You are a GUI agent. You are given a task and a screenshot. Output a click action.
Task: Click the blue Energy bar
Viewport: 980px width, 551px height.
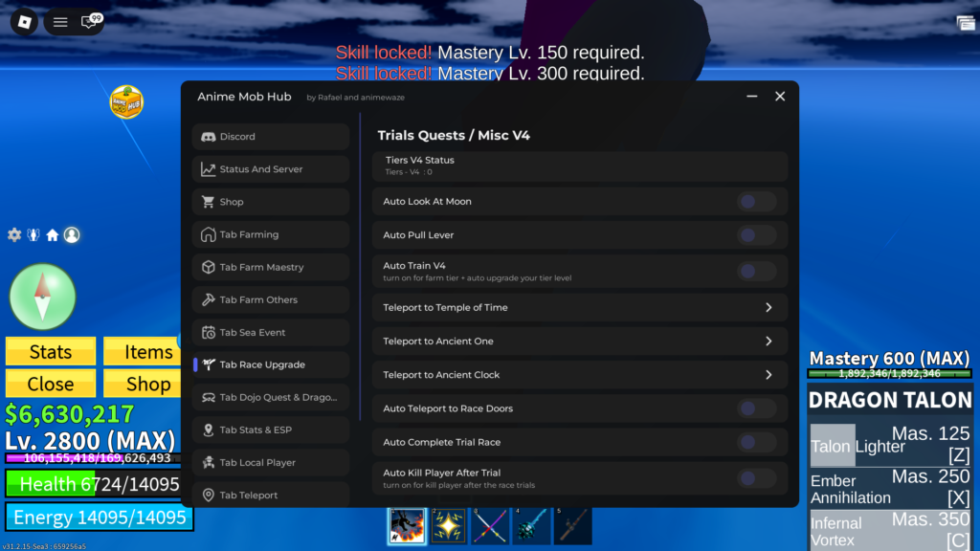pyautogui.click(x=100, y=518)
